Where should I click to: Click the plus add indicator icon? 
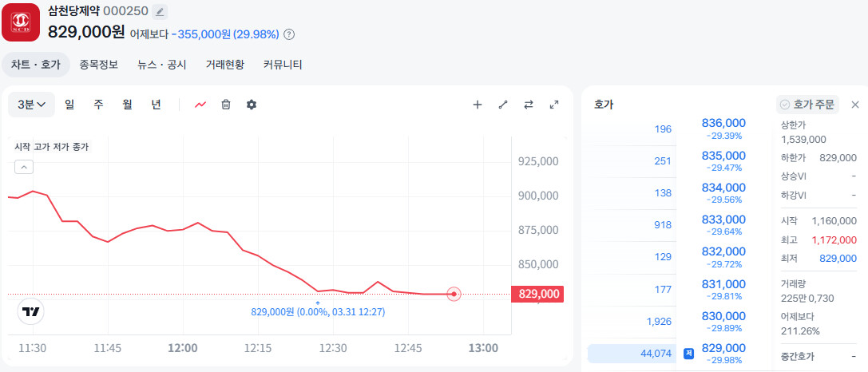pyautogui.click(x=478, y=105)
